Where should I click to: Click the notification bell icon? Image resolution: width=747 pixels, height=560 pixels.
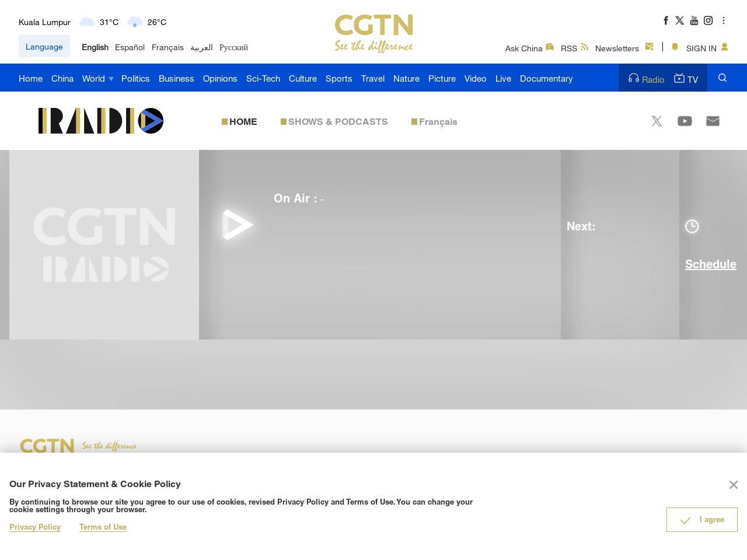675,47
